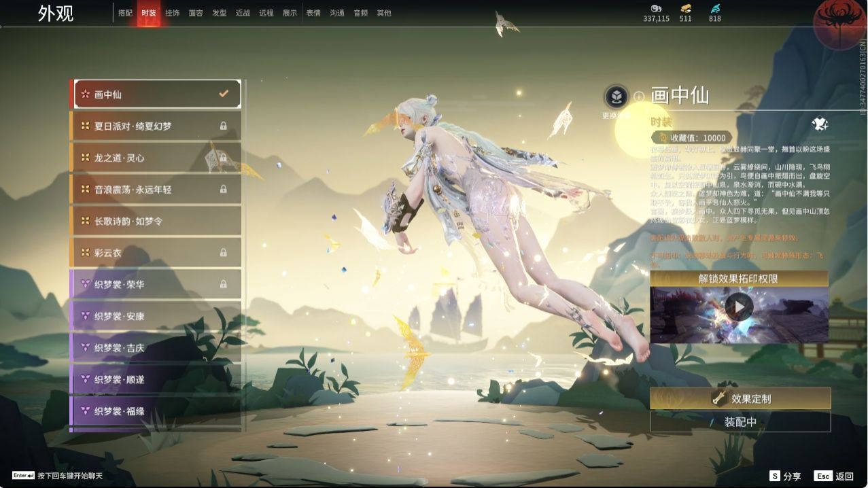Viewport: 868px width, 488px height.
Task: Click the silver coin currency icon
Action: 656,8
